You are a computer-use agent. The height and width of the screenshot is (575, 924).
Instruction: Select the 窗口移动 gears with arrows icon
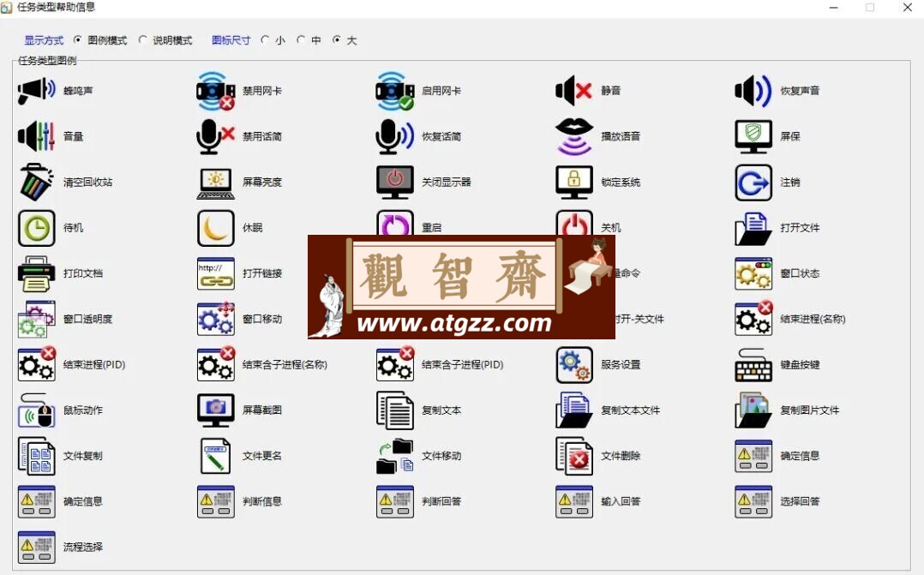click(x=216, y=320)
